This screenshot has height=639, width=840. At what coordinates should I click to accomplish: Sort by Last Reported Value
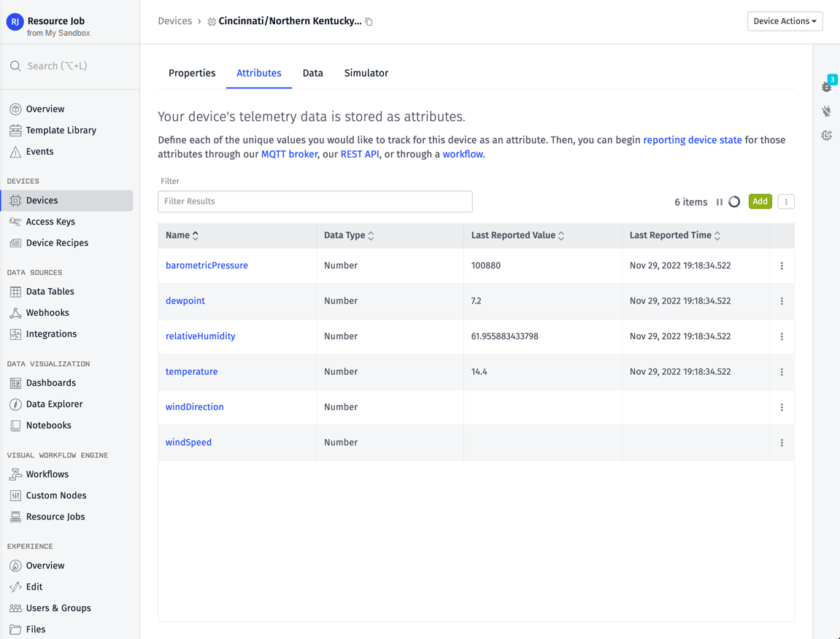517,236
